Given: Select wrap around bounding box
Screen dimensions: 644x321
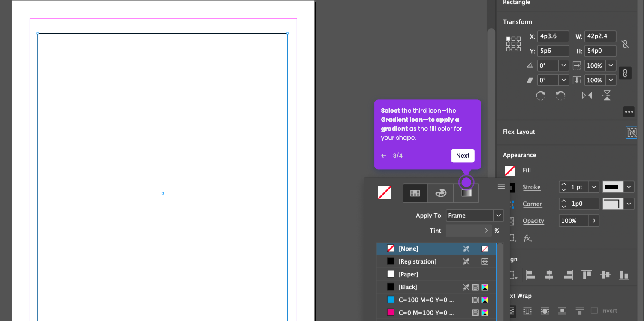Looking at the screenshot, I should (x=527, y=311).
